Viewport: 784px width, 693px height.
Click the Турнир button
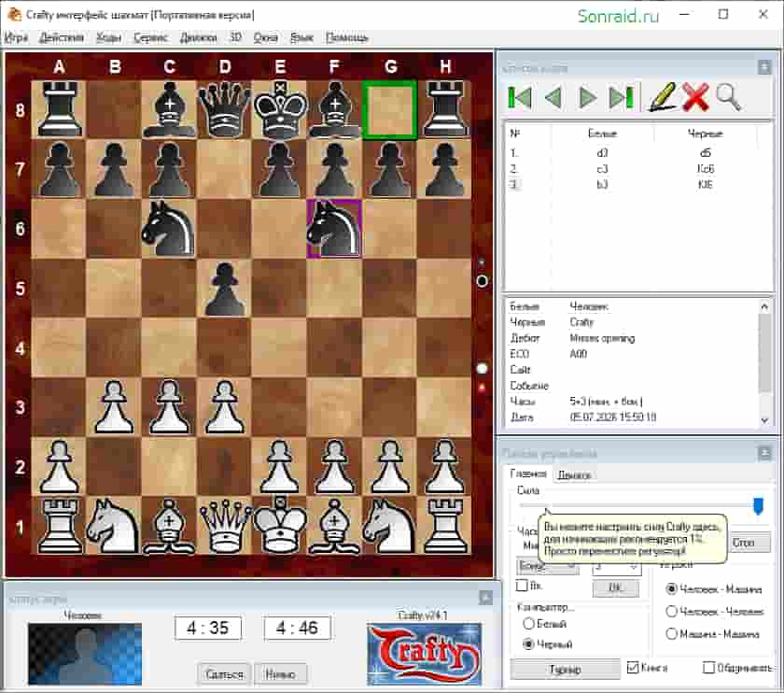pos(565,669)
